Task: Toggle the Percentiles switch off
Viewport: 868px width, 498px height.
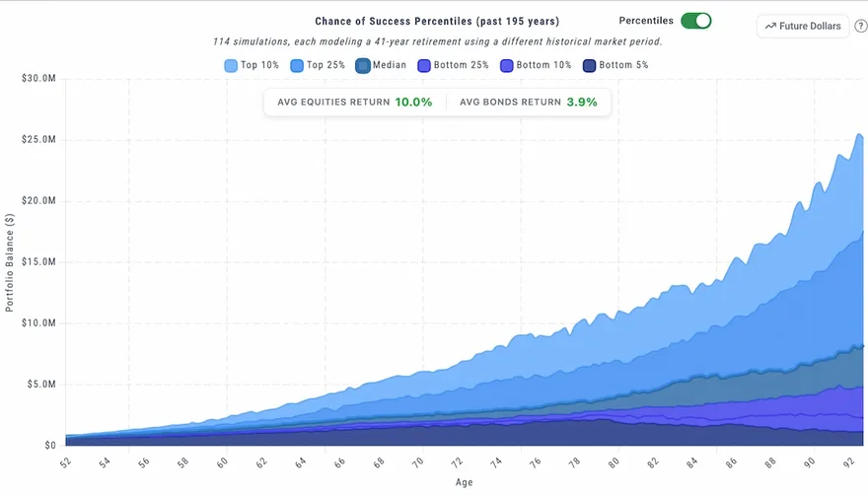Action: (x=695, y=21)
